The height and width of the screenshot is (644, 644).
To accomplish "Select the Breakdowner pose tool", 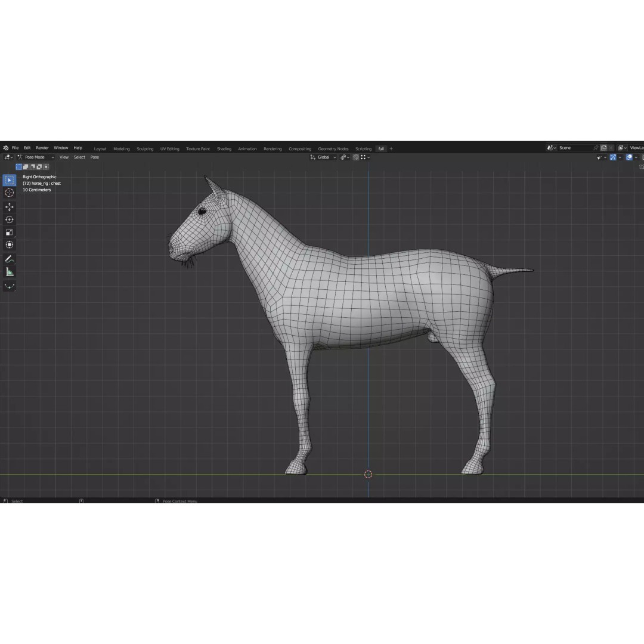I will tap(10, 286).
